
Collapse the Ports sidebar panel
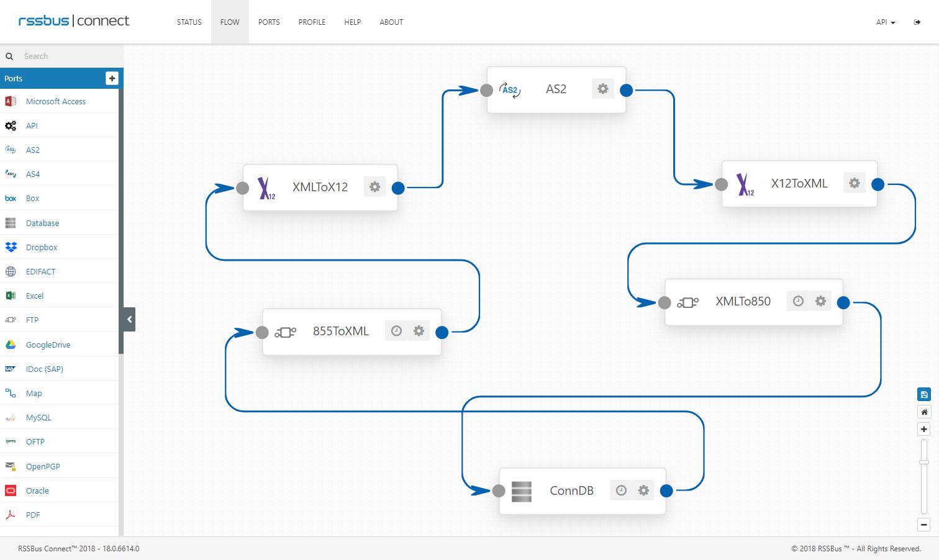(129, 319)
